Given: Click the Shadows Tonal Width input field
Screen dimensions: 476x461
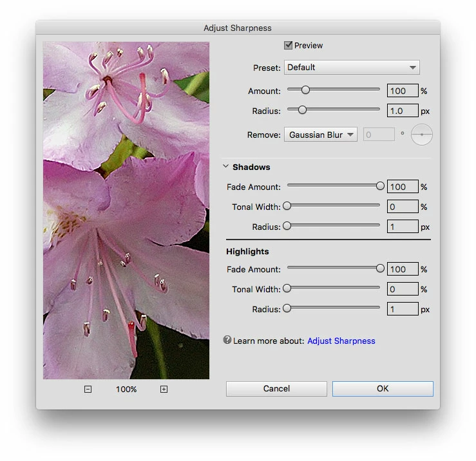Looking at the screenshot, I should tap(403, 207).
